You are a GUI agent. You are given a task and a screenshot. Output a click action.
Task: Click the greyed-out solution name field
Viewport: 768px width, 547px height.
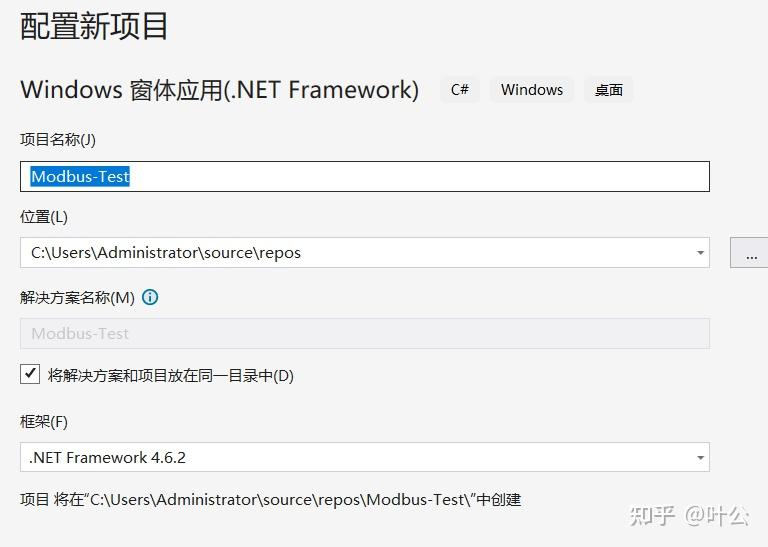coord(364,333)
